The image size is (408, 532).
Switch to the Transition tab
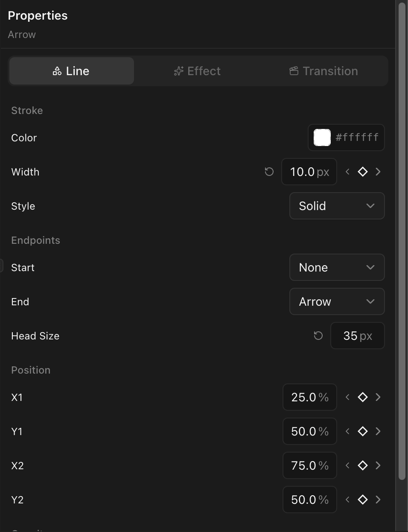(323, 71)
